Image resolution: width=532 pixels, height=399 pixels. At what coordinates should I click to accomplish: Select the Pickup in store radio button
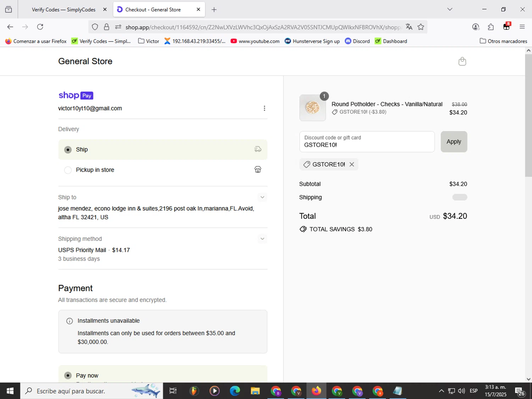[x=68, y=170]
